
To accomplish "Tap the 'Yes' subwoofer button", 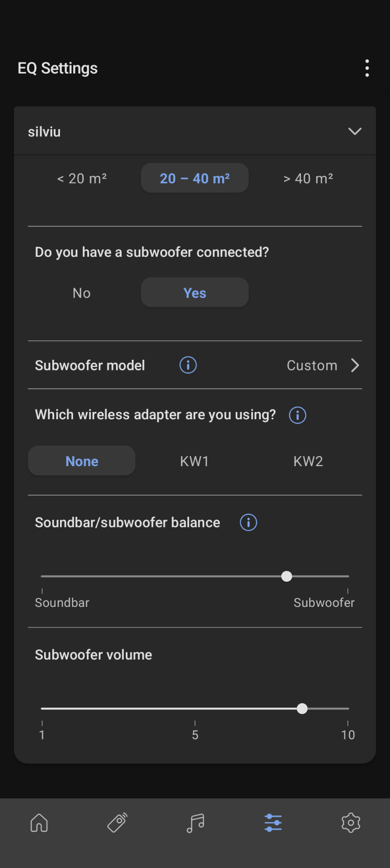I will [195, 293].
